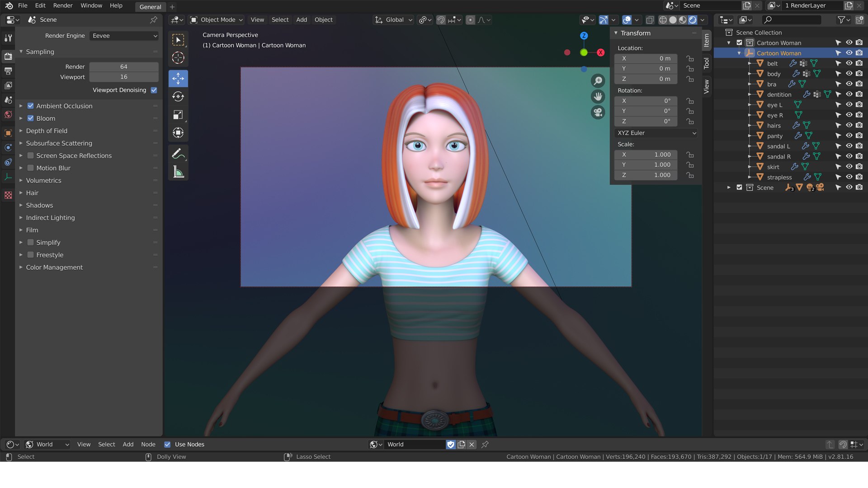This screenshot has height=488, width=868.
Task: Select the Annotate tool
Action: click(178, 154)
